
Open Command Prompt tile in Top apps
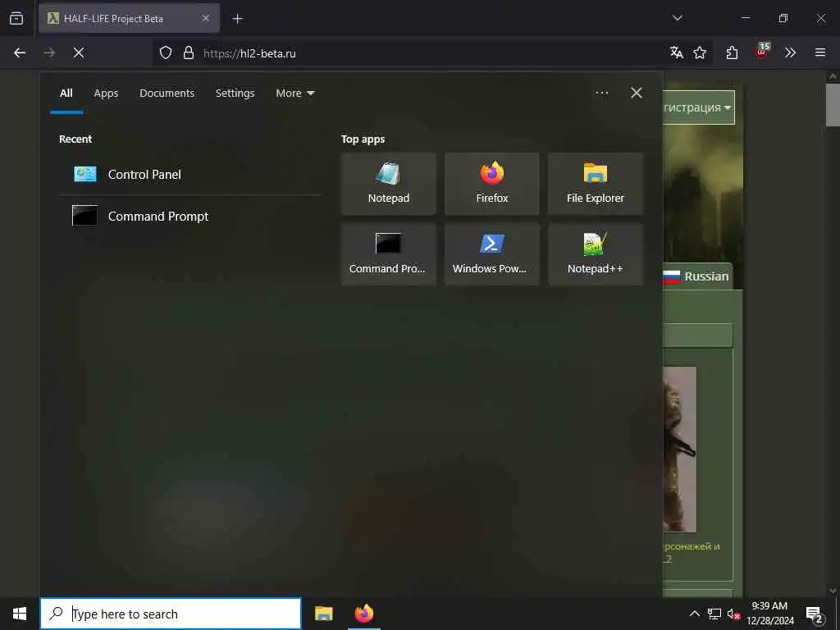point(388,254)
